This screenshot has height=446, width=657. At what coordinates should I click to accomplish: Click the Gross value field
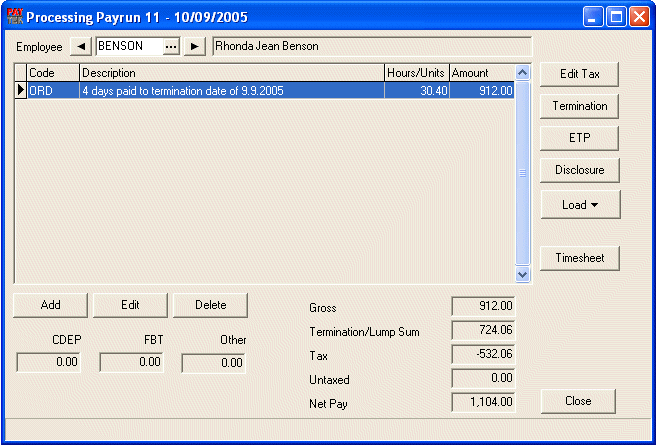pyautogui.click(x=483, y=306)
